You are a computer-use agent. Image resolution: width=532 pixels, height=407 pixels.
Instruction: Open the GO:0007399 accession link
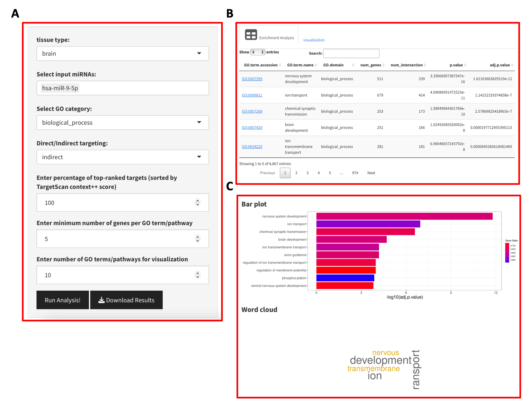click(252, 79)
